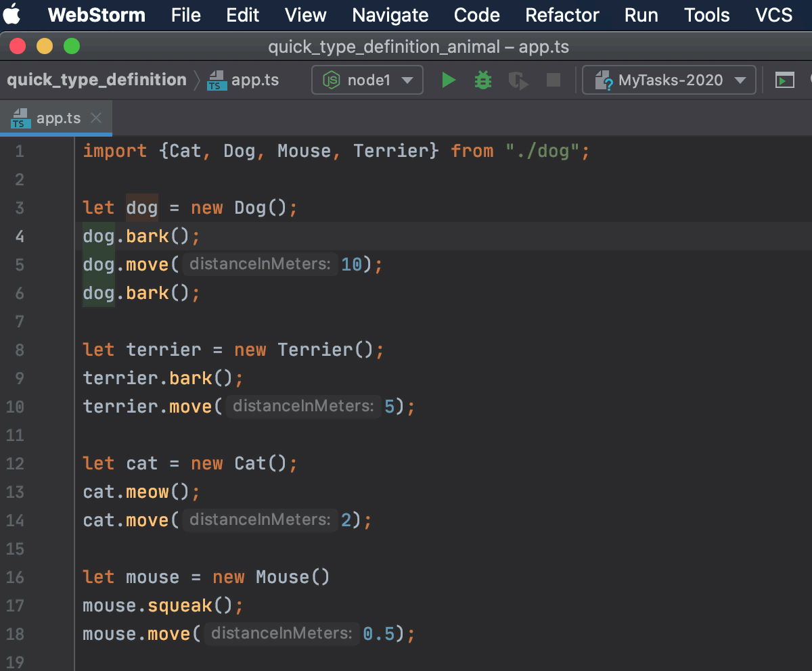Open the VCS menu
The width and height of the screenshot is (812, 671).
[773, 15]
